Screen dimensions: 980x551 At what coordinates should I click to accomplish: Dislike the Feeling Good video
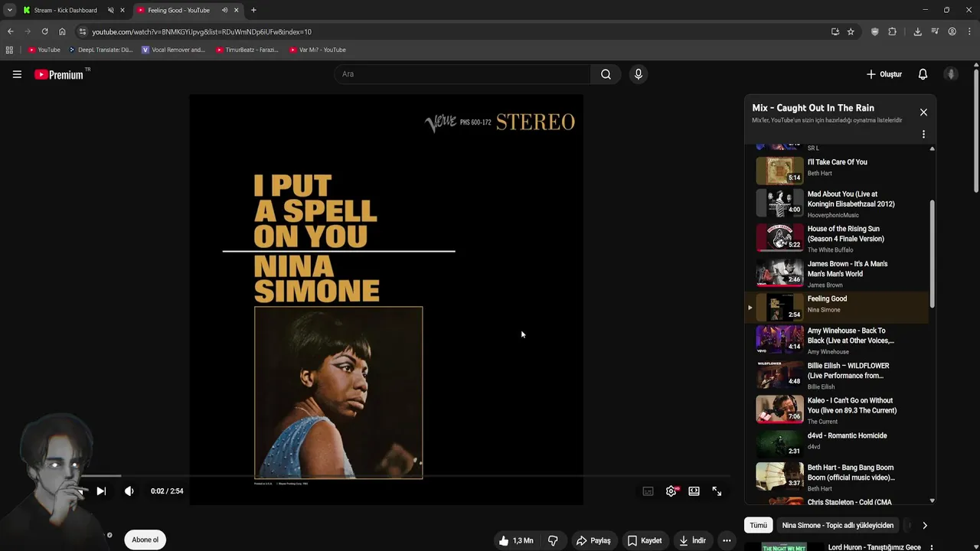click(553, 540)
